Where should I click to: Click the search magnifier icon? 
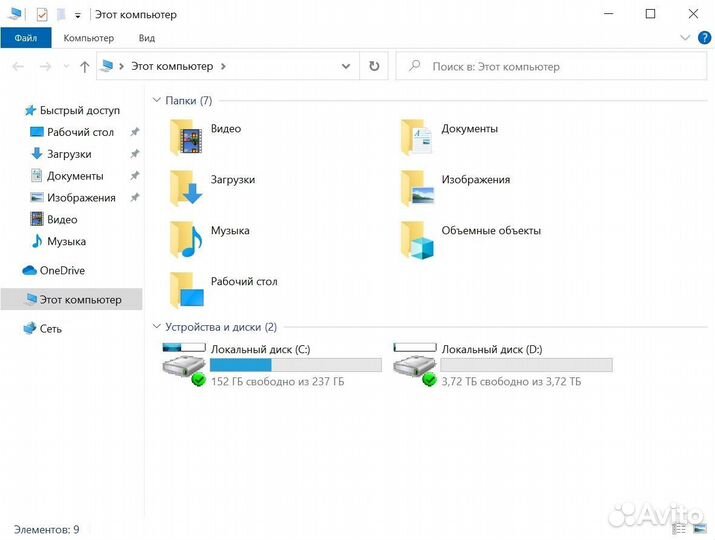pos(414,66)
